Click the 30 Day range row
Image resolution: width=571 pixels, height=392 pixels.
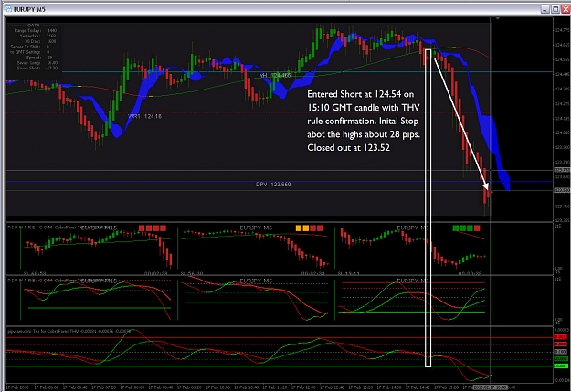pyautogui.click(x=40, y=41)
